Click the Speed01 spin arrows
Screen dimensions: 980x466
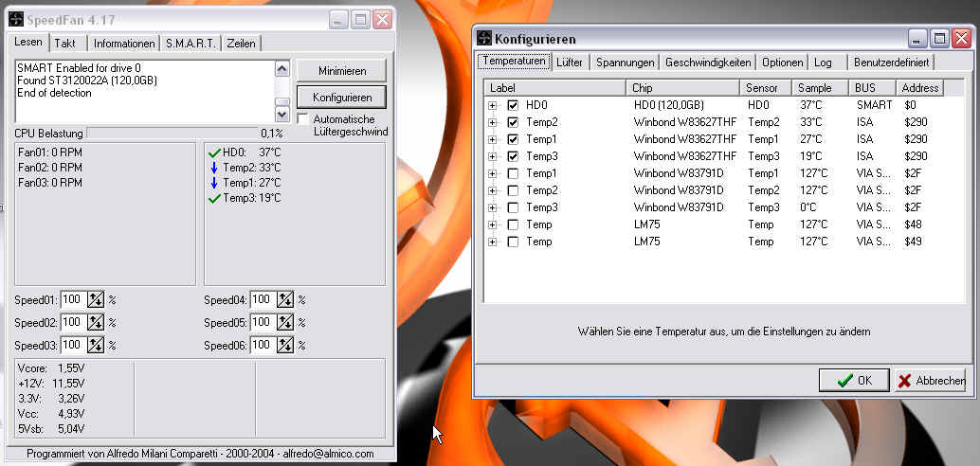(x=95, y=300)
